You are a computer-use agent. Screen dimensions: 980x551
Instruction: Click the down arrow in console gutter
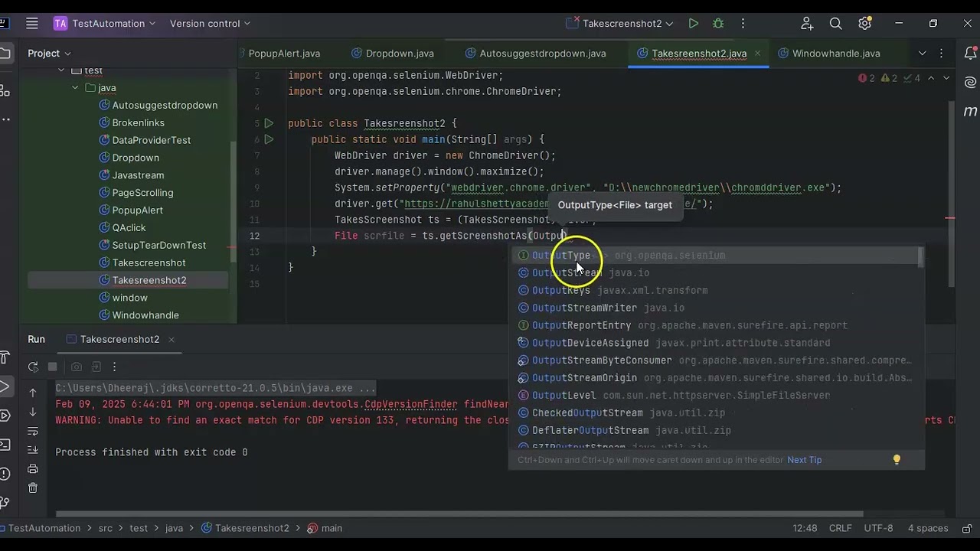click(x=33, y=412)
